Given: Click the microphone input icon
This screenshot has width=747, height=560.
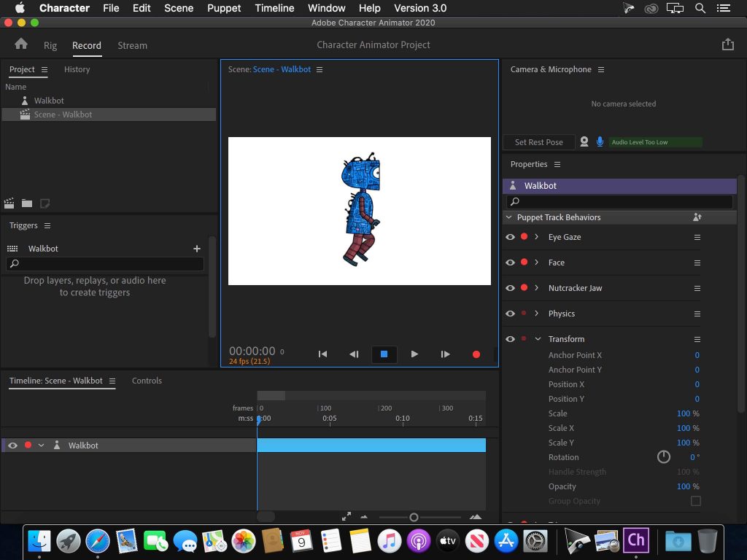Looking at the screenshot, I should pyautogui.click(x=600, y=141).
